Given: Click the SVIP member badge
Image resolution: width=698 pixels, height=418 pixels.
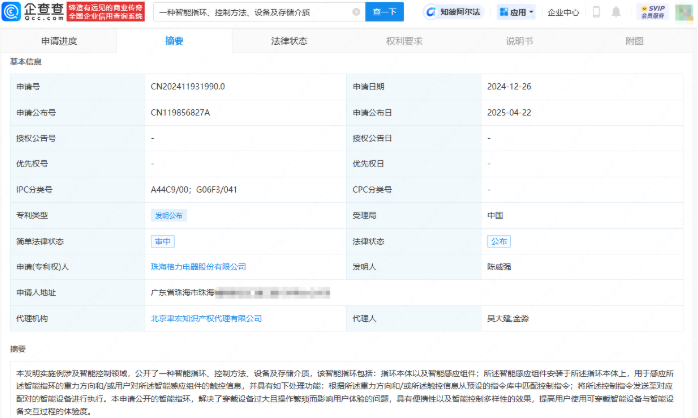Looking at the screenshot, I should click(x=653, y=12).
